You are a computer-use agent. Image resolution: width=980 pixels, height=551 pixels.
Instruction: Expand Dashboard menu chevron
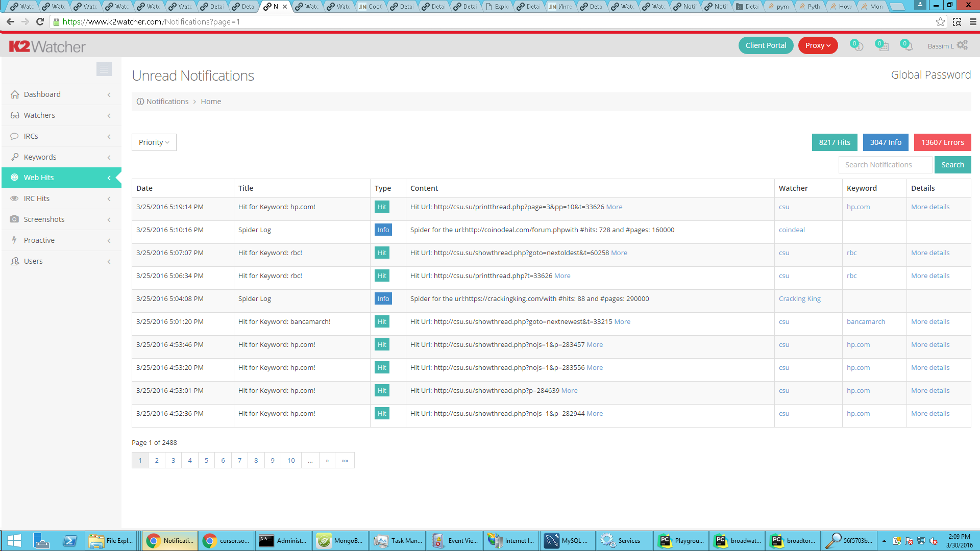click(109, 94)
